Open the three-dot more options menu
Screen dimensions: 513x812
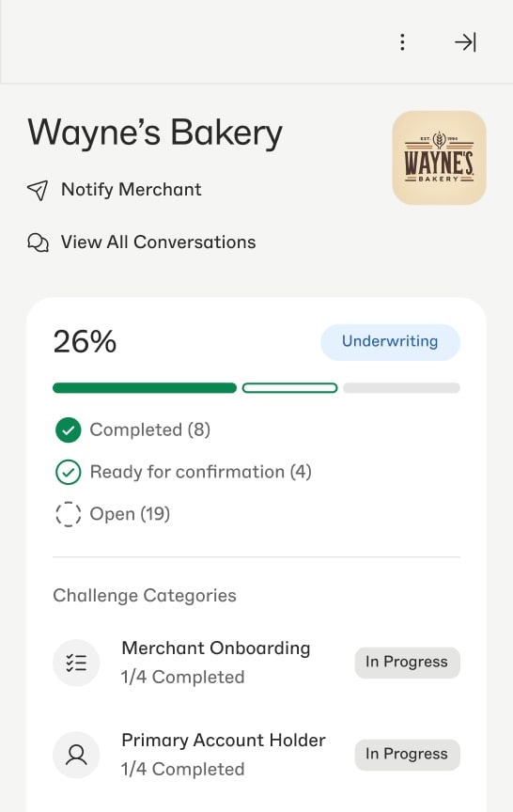(402, 42)
